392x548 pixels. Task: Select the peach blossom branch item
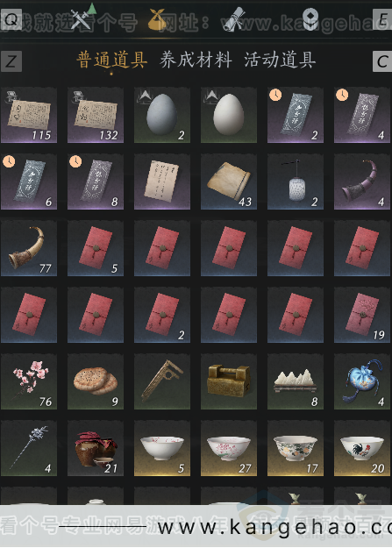29,381
